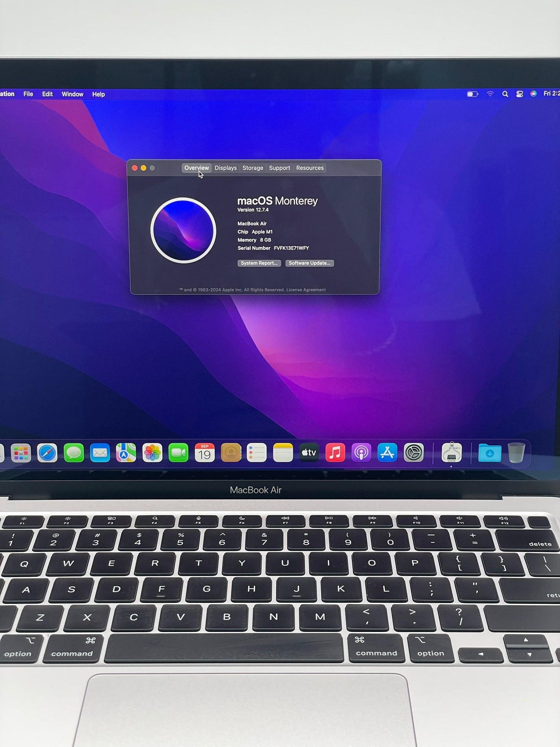560x747 pixels.
Task: Click the System Report button
Action: click(259, 263)
